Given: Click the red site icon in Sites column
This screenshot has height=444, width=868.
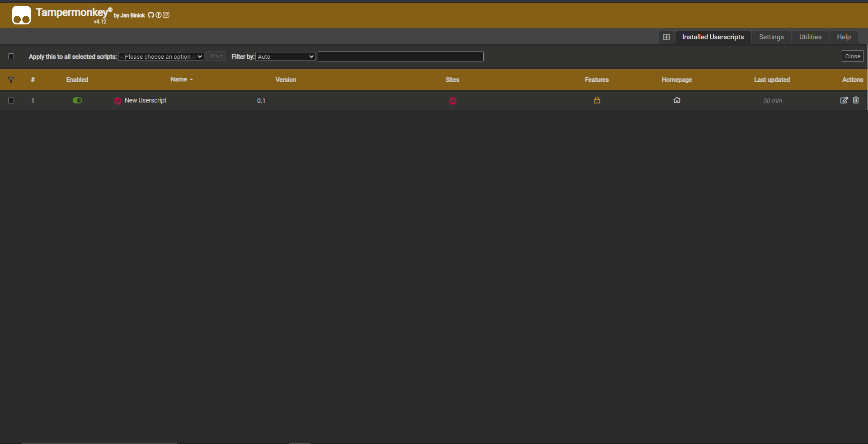Looking at the screenshot, I should coord(453,101).
